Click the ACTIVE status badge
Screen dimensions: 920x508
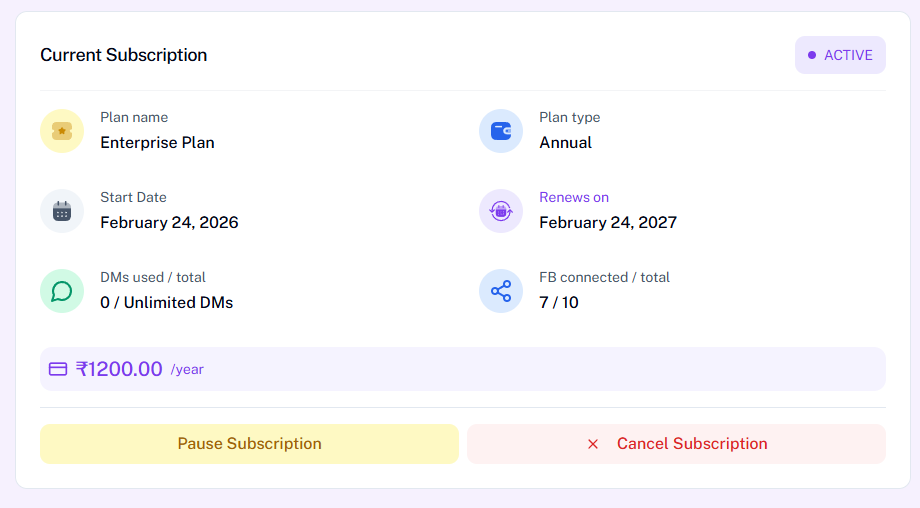pyautogui.click(x=840, y=55)
